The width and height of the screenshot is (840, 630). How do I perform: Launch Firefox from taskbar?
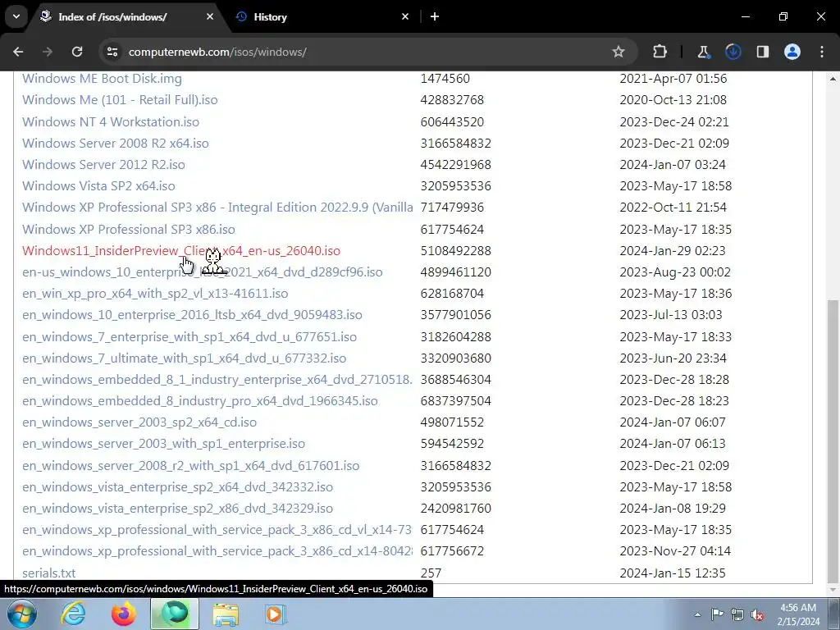tap(123, 614)
